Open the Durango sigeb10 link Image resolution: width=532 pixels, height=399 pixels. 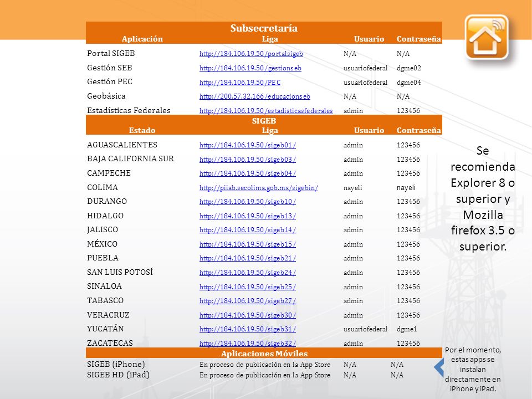point(248,202)
